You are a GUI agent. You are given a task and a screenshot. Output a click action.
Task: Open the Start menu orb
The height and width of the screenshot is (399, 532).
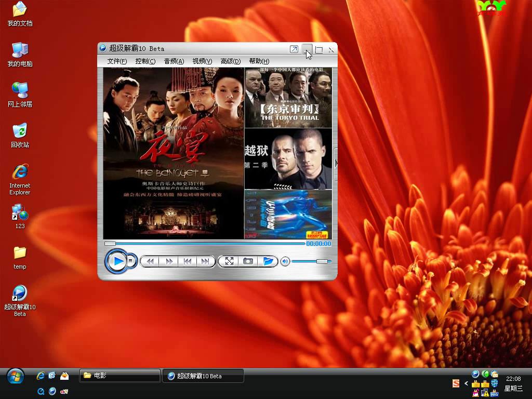coord(15,376)
